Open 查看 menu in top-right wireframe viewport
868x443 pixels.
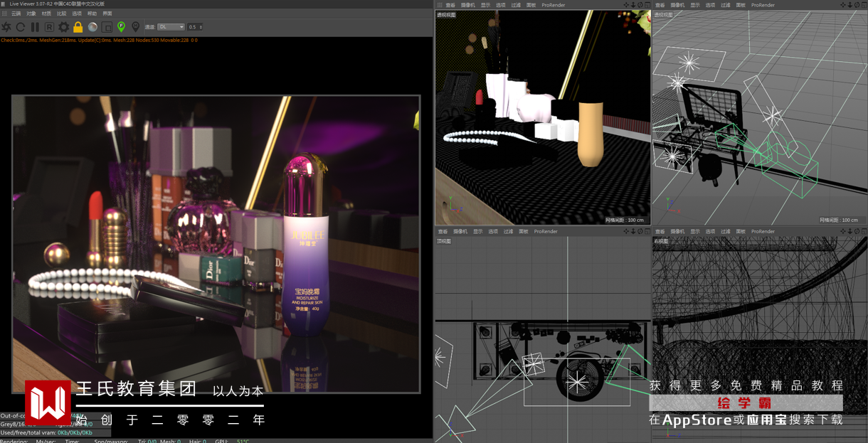[660, 5]
